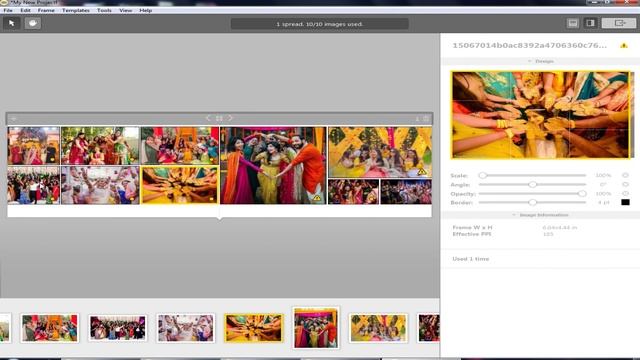Click the image filename starting with 15067014b0ac
The image size is (640, 360).
pos(529,45)
